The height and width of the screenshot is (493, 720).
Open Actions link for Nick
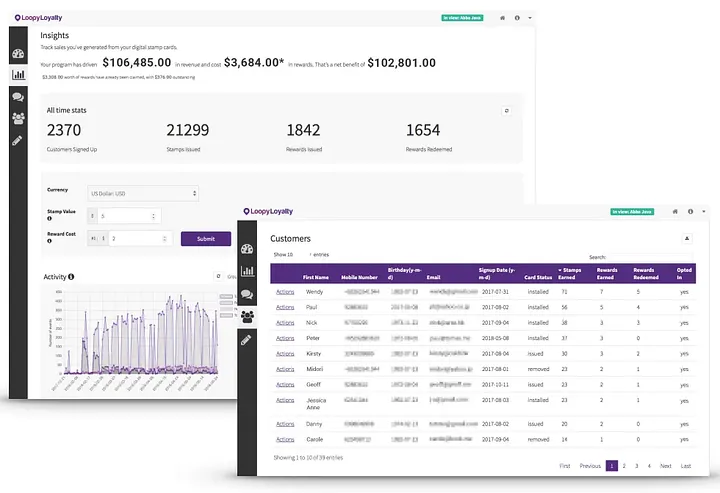pyautogui.click(x=285, y=323)
